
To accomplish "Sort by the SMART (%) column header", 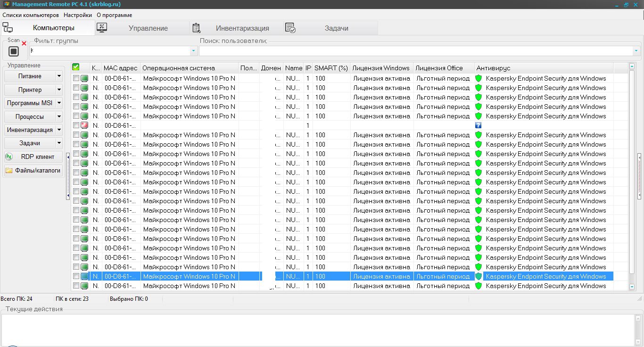I will (x=331, y=68).
